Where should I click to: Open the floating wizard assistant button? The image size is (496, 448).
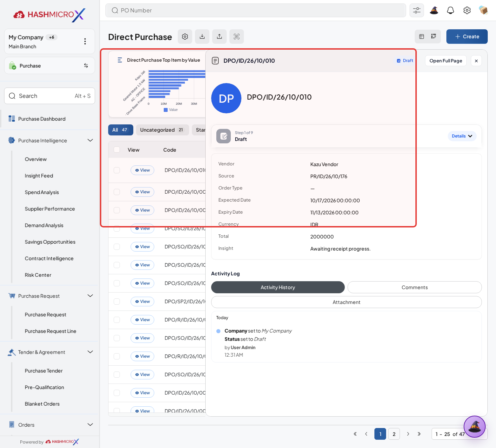coord(475,427)
